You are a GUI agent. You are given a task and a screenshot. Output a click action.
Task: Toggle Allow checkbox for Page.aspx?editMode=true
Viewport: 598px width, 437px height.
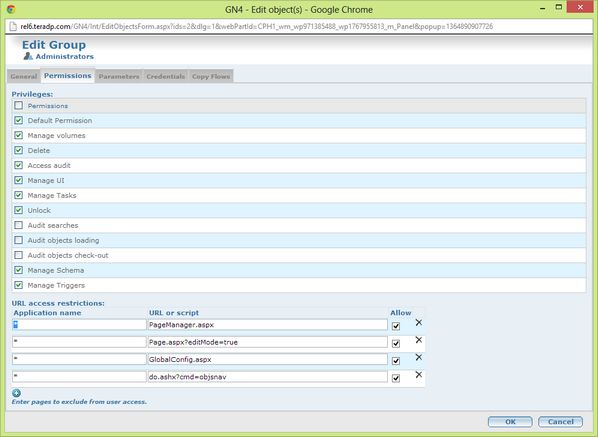396,344
